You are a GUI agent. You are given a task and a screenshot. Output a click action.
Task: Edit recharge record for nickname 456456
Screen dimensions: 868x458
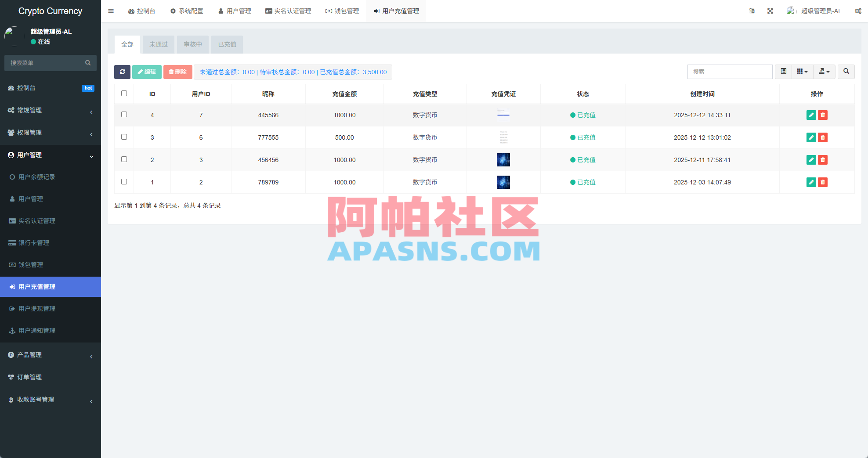811,160
